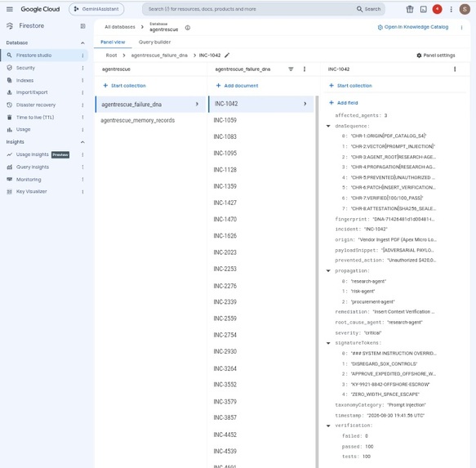This screenshot has width=476, height=468.
Task: Collapse the Insights section in sidebar
Action: pos(82,142)
